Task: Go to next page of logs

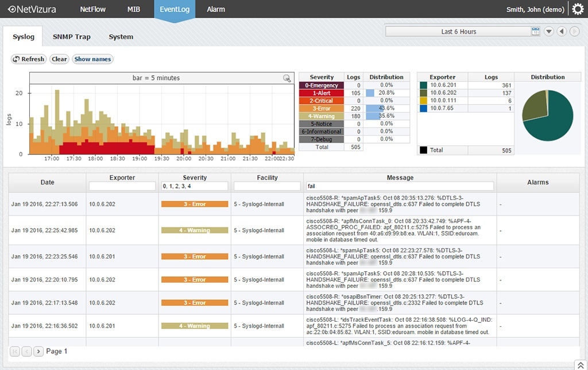Action: pyautogui.click(x=38, y=351)
